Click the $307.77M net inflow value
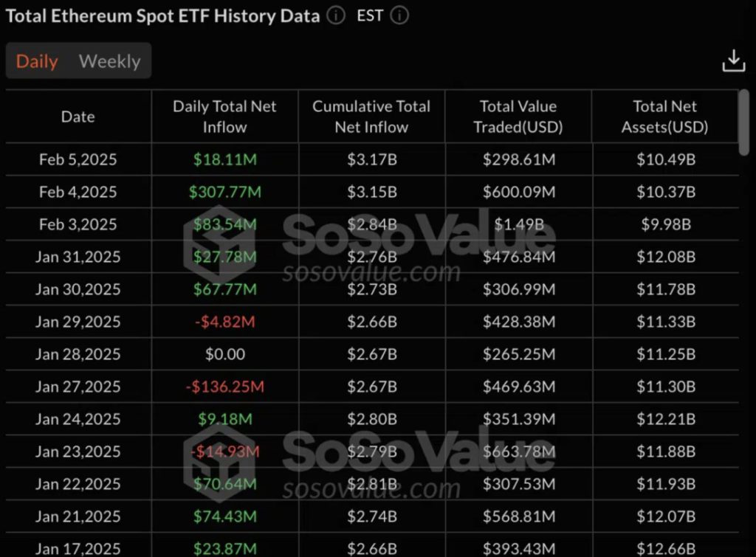The image size is (756, 557). [224, 192]
